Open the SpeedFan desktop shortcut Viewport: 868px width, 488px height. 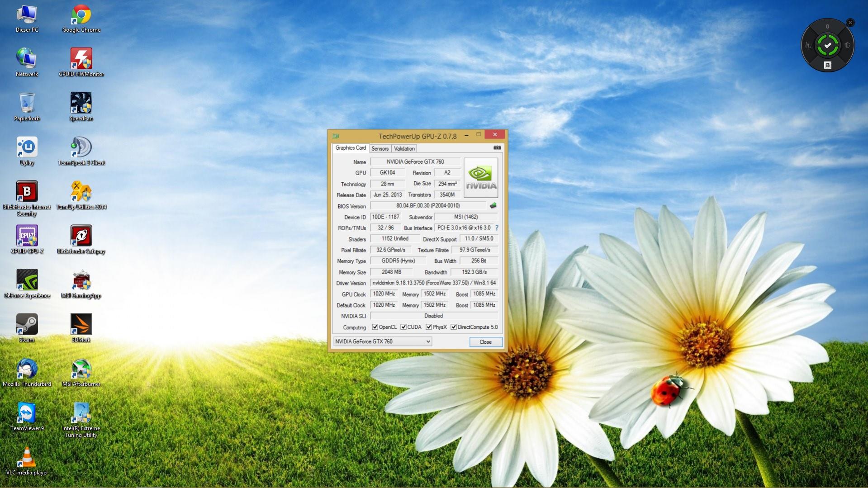tap(81, 107)
